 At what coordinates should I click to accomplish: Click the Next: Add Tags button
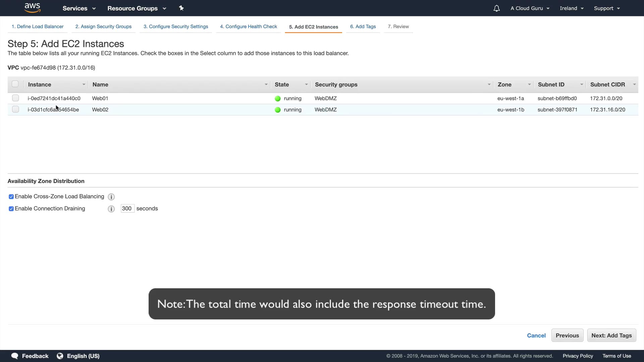pyautogui.click(x=611, y=336)
